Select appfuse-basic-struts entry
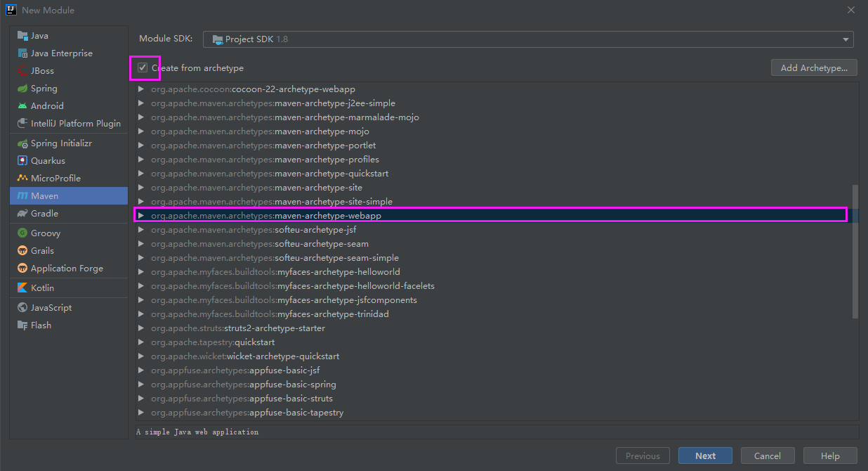Screen dimensions: 868x471 click(x=493, y=399)
